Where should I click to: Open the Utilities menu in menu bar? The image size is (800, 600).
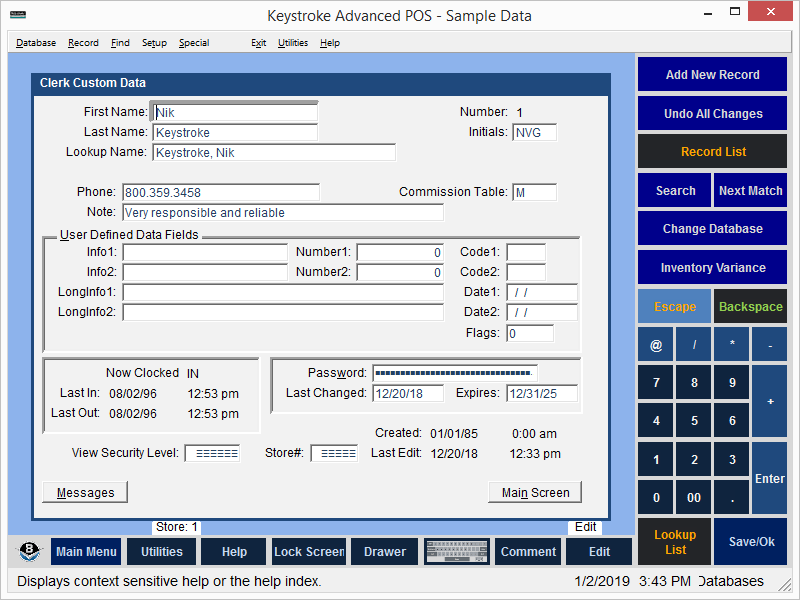[x=293, y=43]
